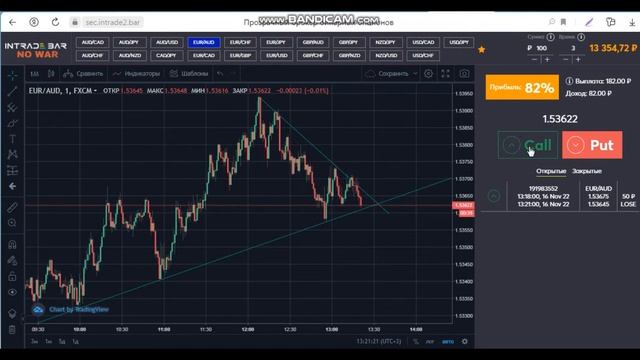Click the info icon next to Сумма

point(550,37)
